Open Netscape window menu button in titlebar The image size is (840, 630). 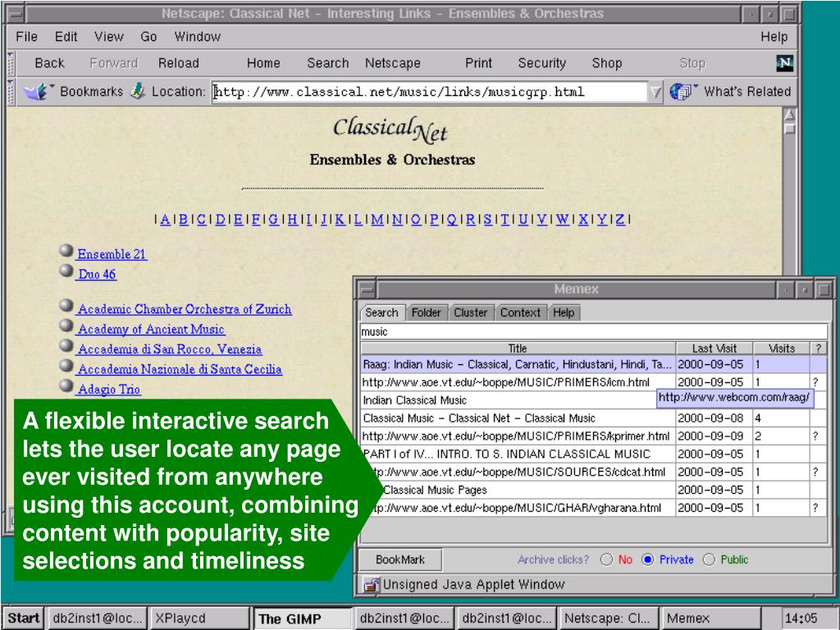coord(16,13)
